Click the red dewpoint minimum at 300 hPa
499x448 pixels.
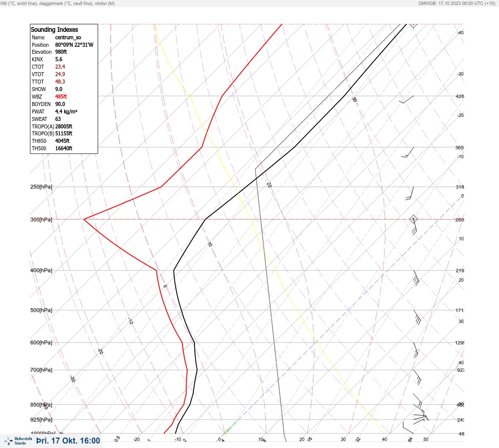click(x=84, y=219)
